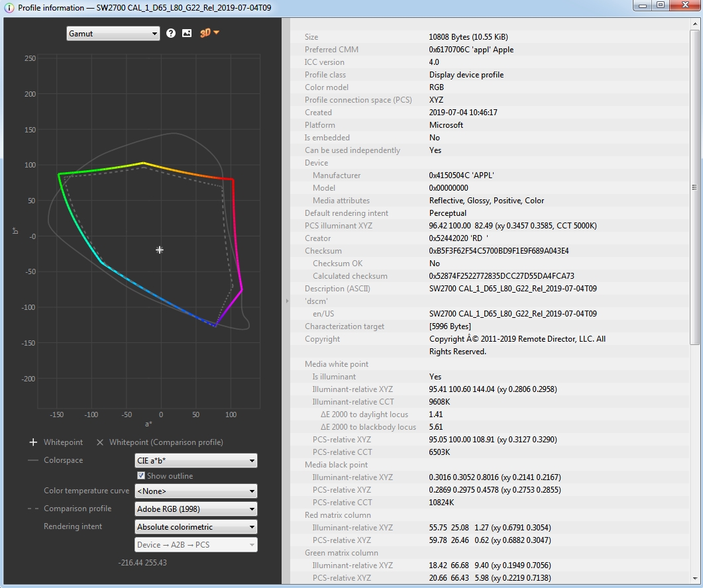Screen dimensions: 703x588
Task: Select the Characterization target row
Action: point(345,326)
